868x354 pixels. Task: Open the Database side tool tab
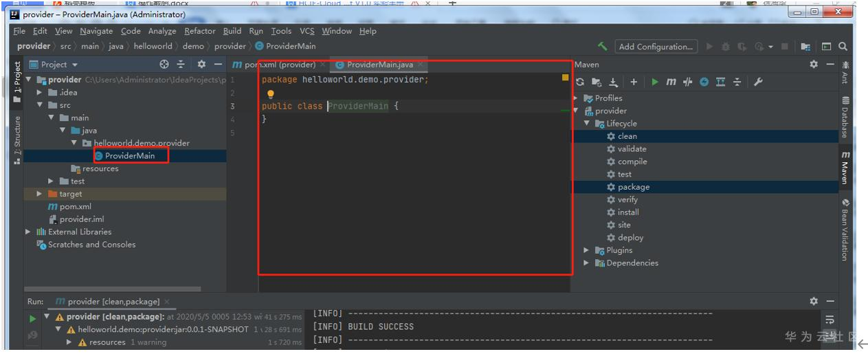(x=845, y=117)
